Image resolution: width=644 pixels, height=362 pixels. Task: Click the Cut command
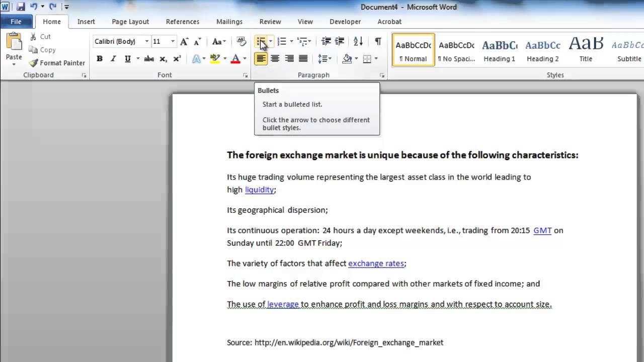(x=40, y=37)
